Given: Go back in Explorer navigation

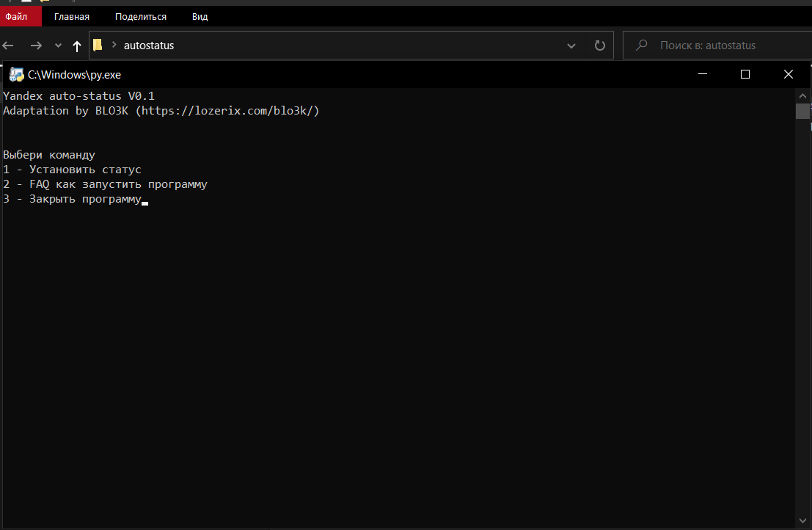Looking at the screenshot, I should coord(8,46).
